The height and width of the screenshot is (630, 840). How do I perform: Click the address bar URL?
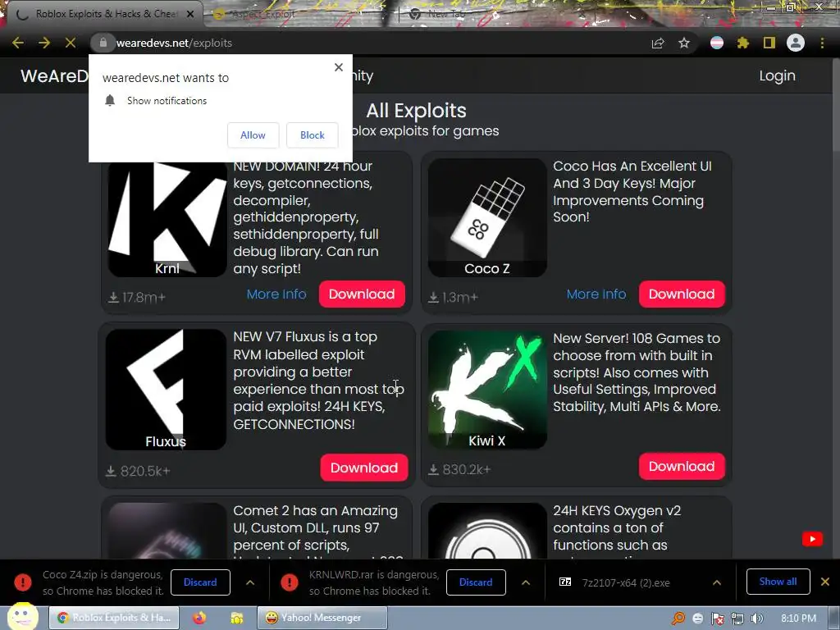click(x=174, y=43)
